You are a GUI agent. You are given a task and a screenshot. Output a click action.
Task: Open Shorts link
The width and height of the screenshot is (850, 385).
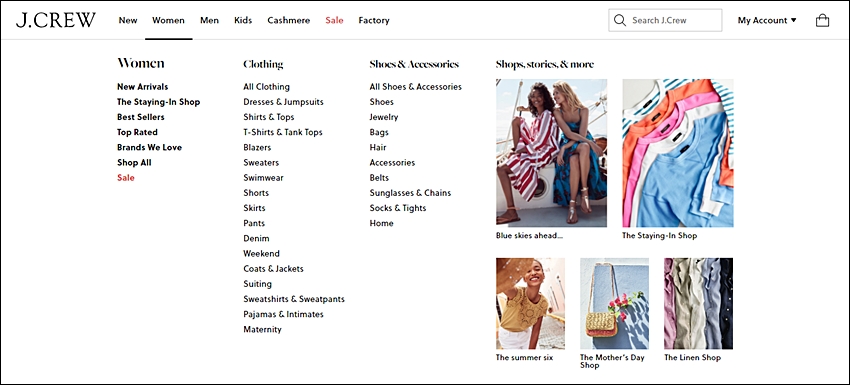[x=256, y=193]
